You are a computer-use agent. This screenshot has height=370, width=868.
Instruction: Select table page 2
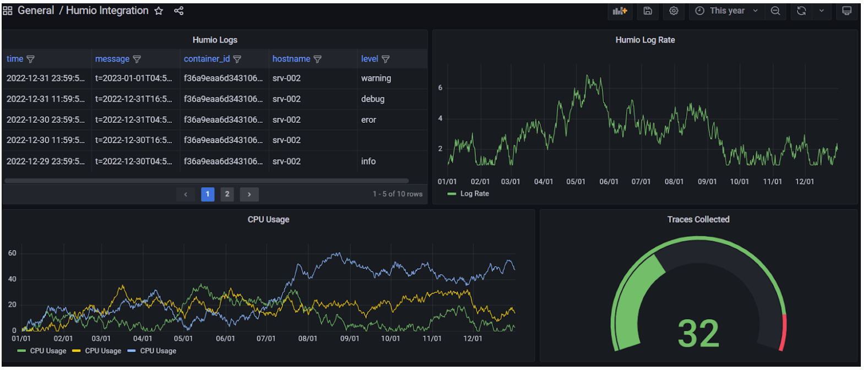(227, 194)
